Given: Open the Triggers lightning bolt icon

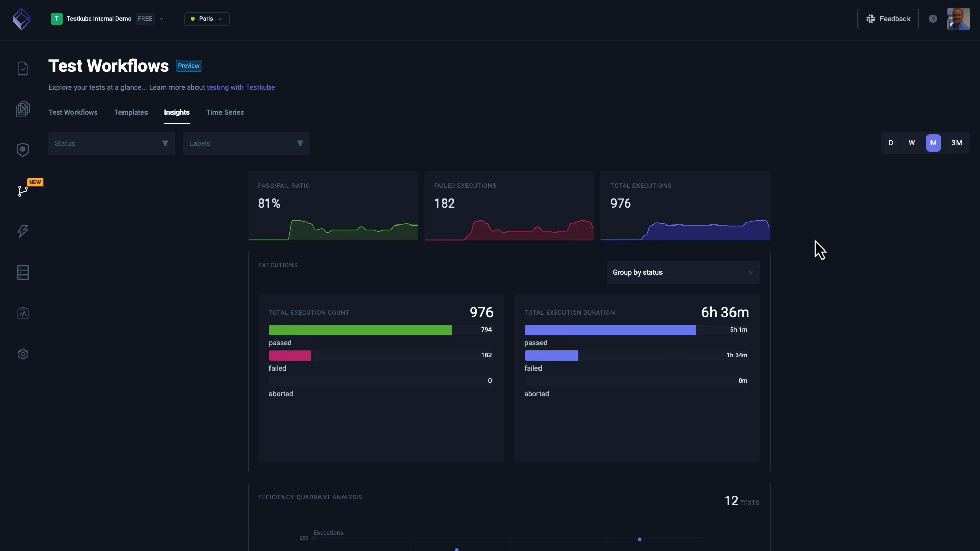Looking at the screenshot, I should coord(23,231).
